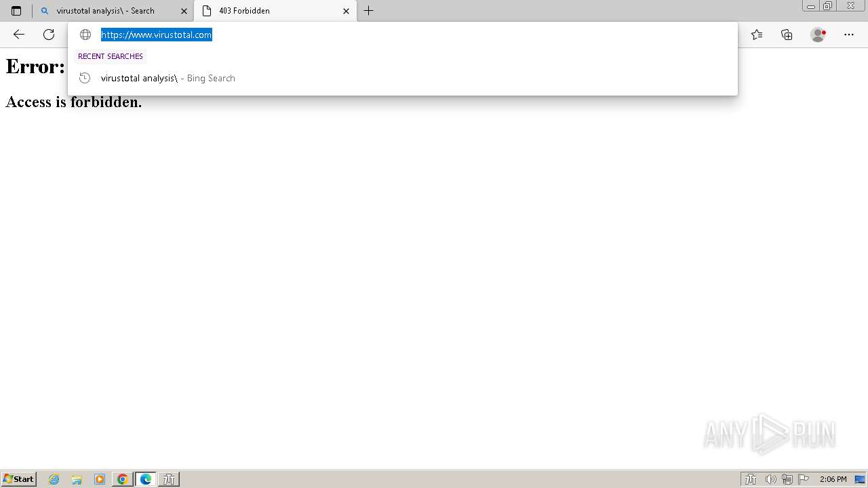Open File Explorer from the taskbar
The height and width of the screenshot is (488, 868).
pyautogui.click(x=77, y=479)
